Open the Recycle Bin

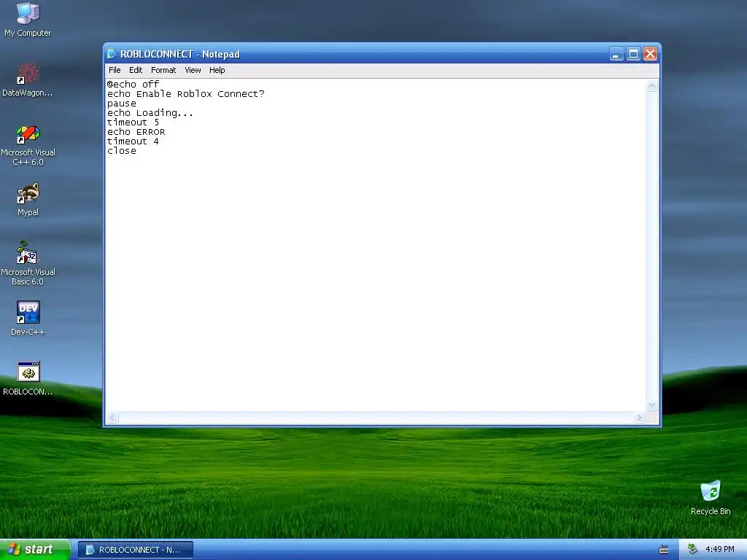(711, 497)
